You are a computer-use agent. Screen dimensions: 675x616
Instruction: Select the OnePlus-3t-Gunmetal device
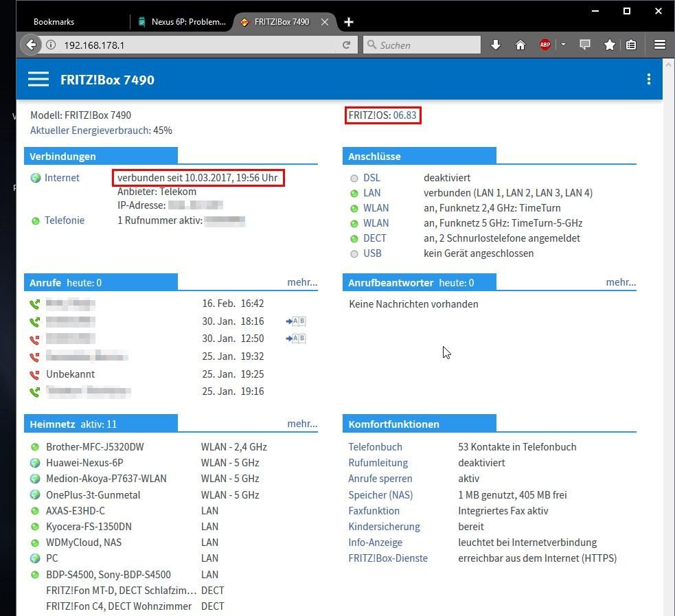(x=93, y=495)
